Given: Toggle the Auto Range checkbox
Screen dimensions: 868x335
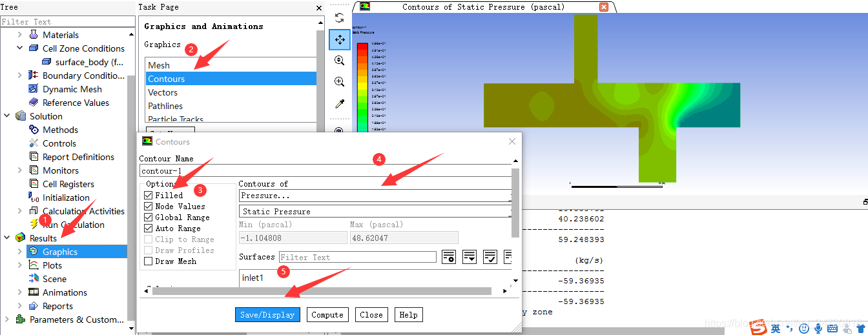Looking at the screenshot, I should click(x=149, y=228).
